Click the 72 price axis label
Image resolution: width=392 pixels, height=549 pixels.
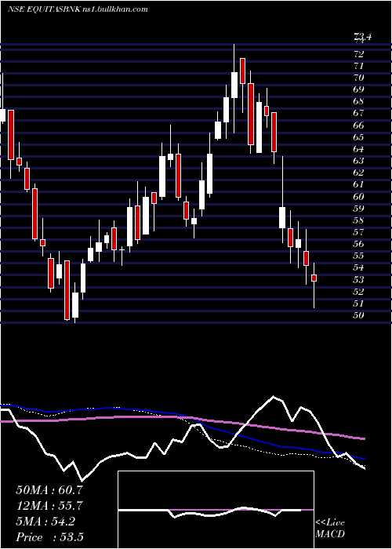pyautogui.click(x=358, y=54)
